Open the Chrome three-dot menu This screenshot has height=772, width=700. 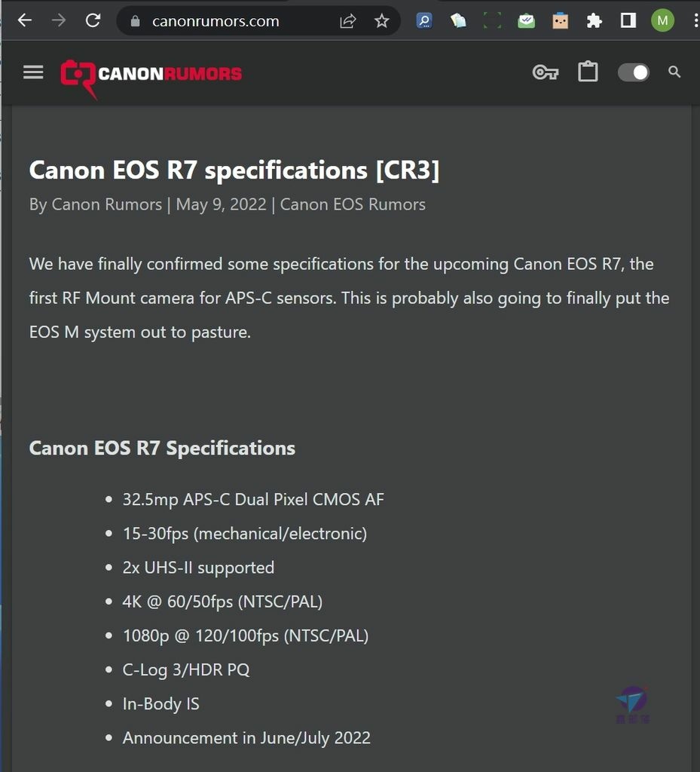695,20
